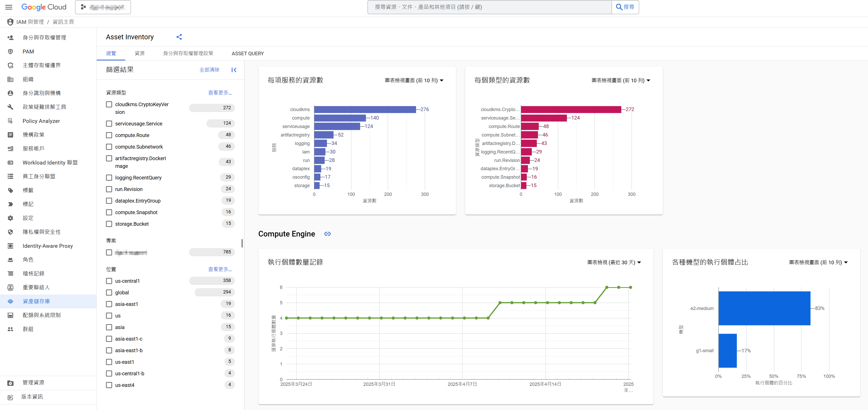The image size is (868, 410).
Task: Open 管理資源 at sidebar bottom
Action: tap(48, 383)
